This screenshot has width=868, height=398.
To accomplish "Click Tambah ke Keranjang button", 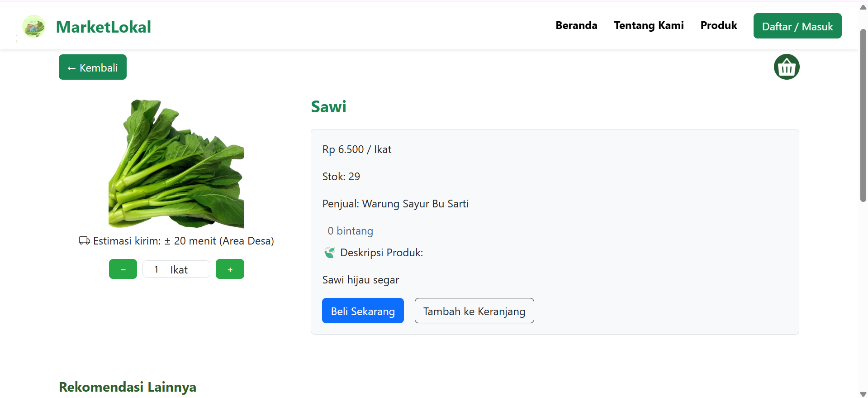I will (x=474, y=311).
